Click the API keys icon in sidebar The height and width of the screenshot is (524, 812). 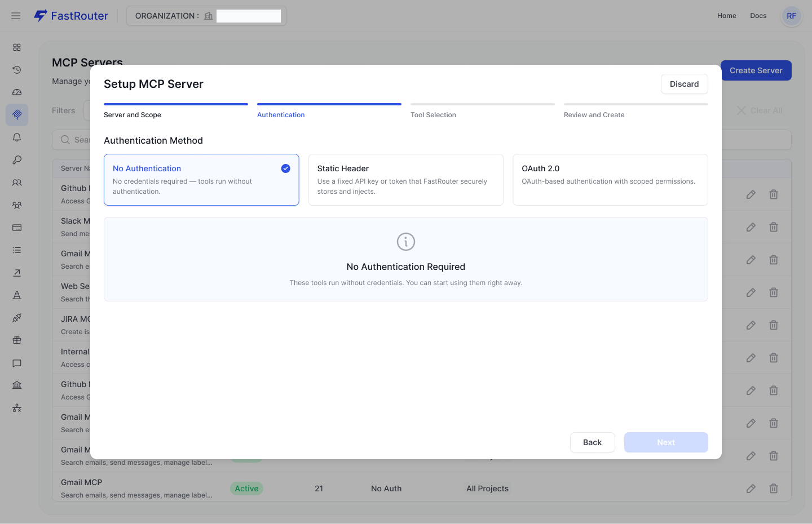16,160
